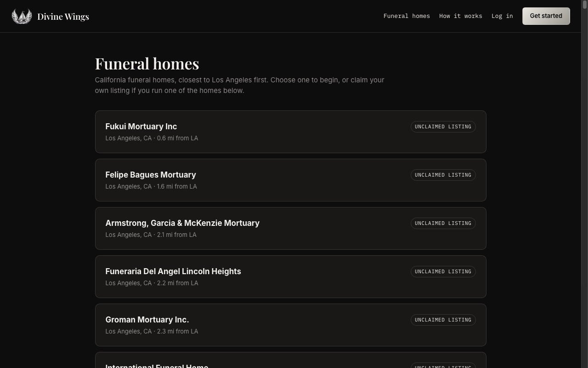The width and height of the screenshot is (588, 368).
Task: Click the California funeral homes description paragraph
Action: click(x=240, y=85)
